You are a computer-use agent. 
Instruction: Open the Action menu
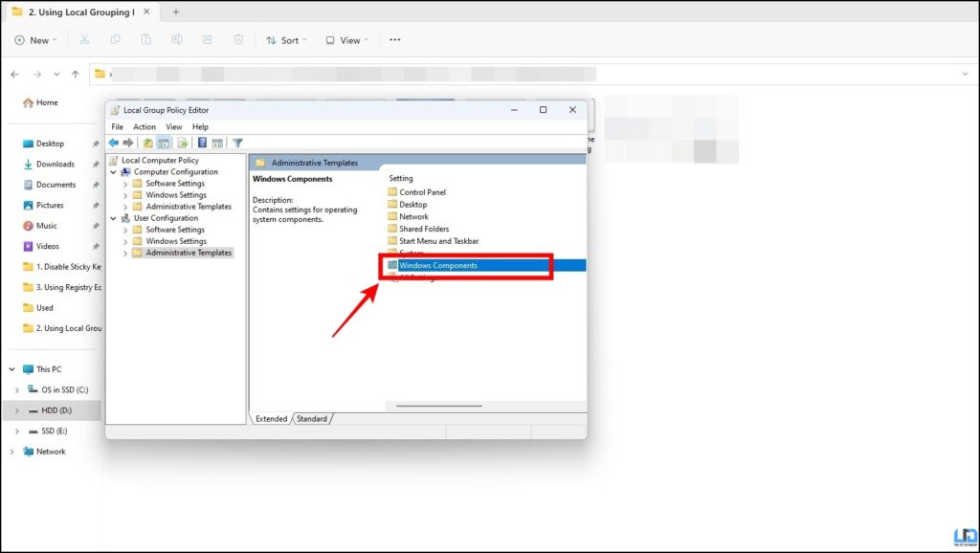[145, 127]
